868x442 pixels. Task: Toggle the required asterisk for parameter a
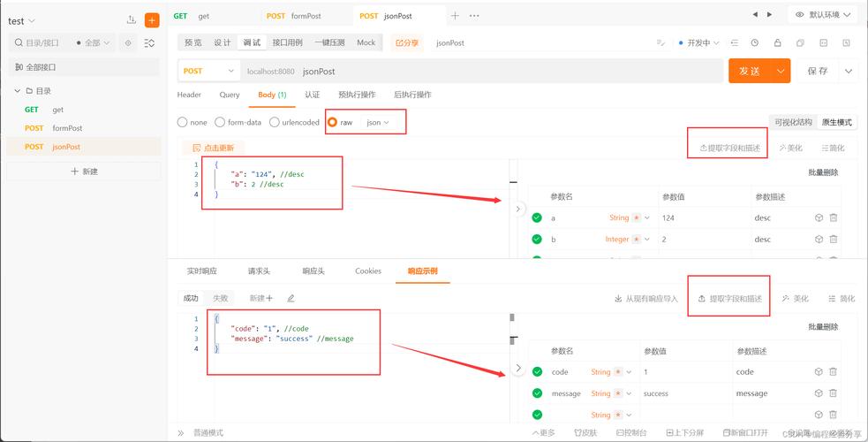[636, 217]
